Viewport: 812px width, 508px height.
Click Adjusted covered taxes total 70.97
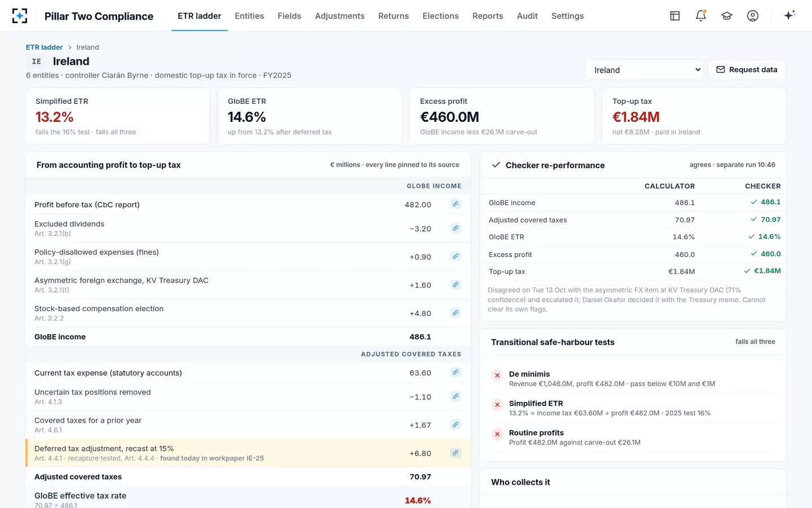tap(420, 477)
